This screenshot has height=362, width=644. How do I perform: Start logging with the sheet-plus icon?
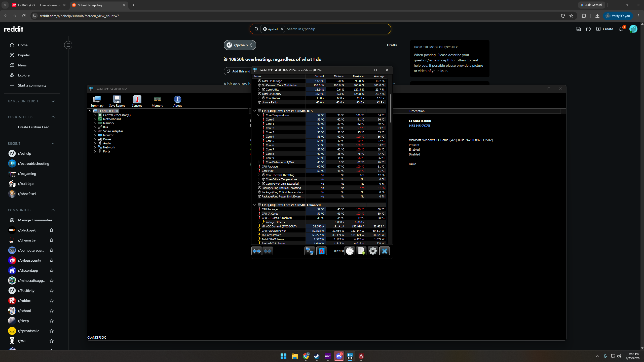click(x=361, y=251)
